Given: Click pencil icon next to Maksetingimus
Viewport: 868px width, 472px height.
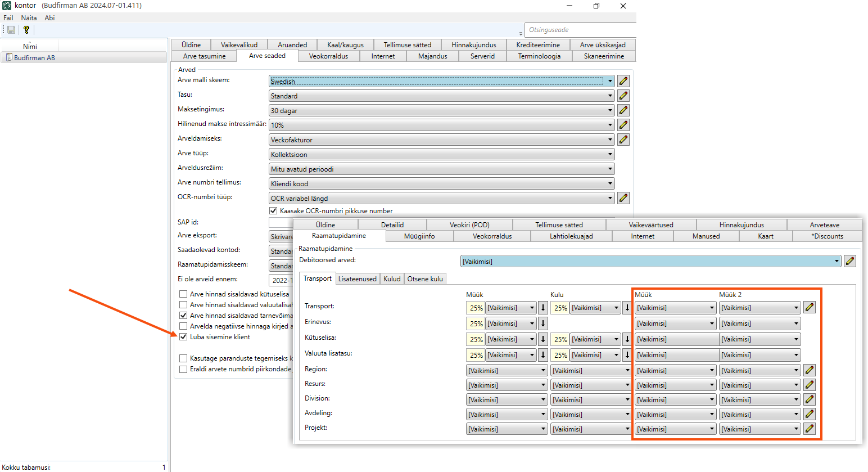Looking at the screenshot, I should click(623, 110).
